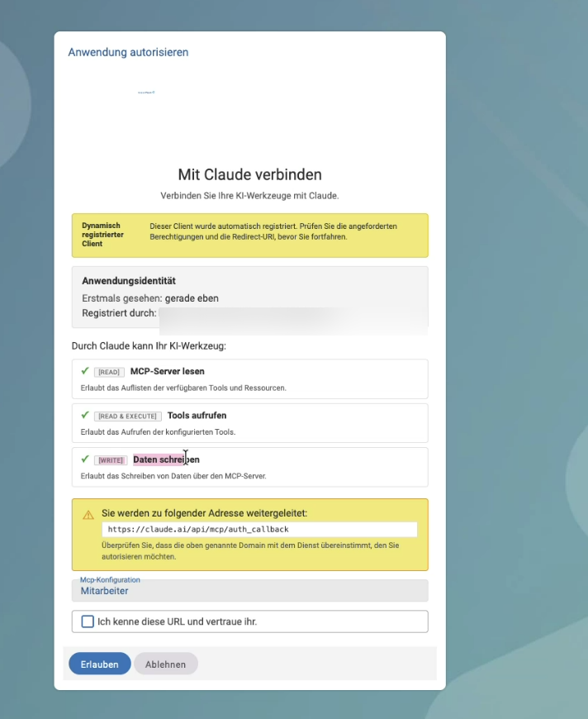Image resolution: width=588 pixels, height=719 pixels.
Task: Click the 'Anwendungsidentität' heading
Action: [x=129, y=281]
